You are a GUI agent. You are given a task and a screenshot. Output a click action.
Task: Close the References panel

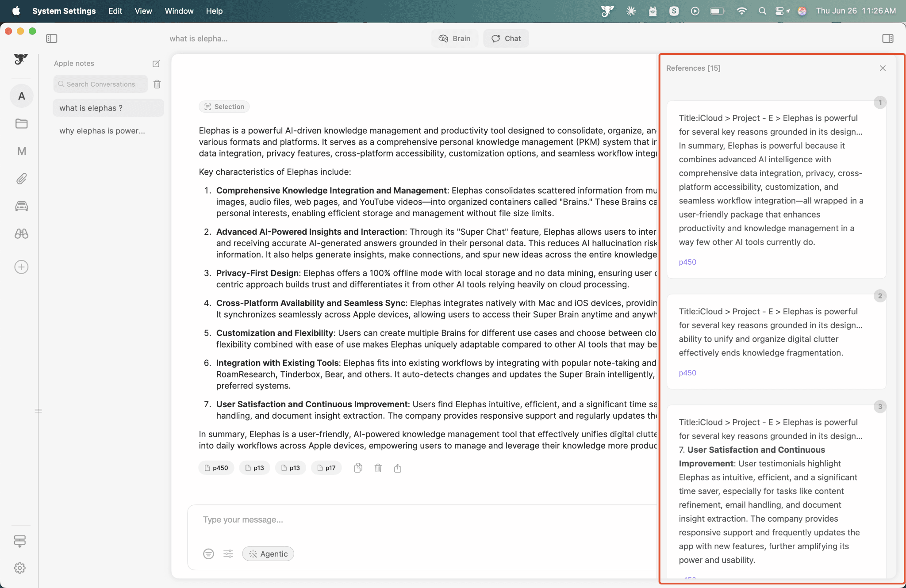click(883, 68)
